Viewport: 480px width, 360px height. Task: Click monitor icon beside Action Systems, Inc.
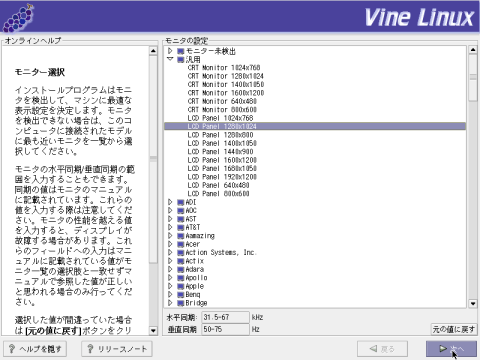pos(181,253)
